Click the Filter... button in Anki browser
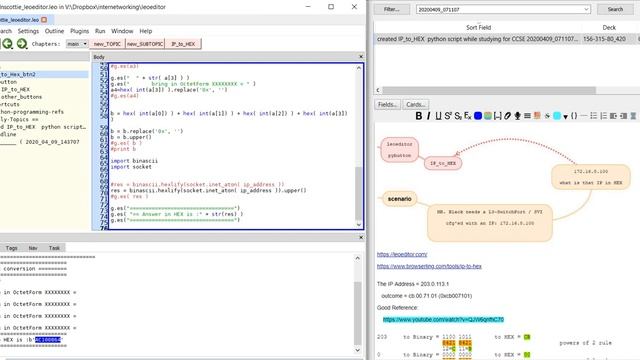The width and height of the screenshot is (640, 360). pyautogui.click(x=392, y=9)
